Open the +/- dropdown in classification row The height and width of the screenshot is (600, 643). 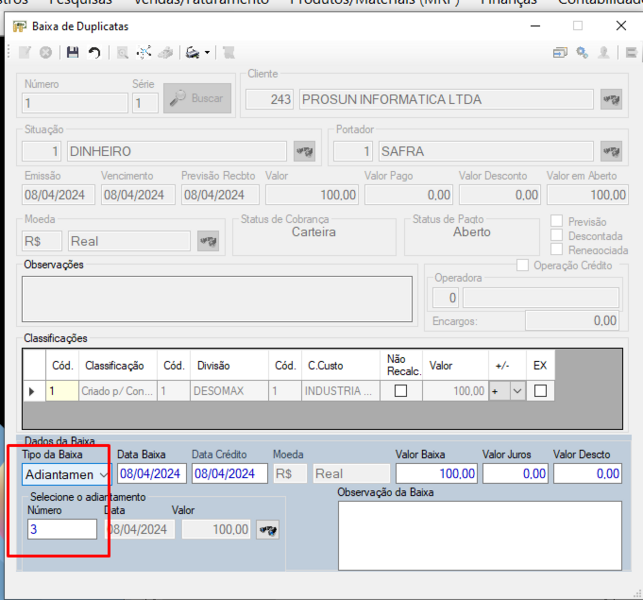(518, 391)
